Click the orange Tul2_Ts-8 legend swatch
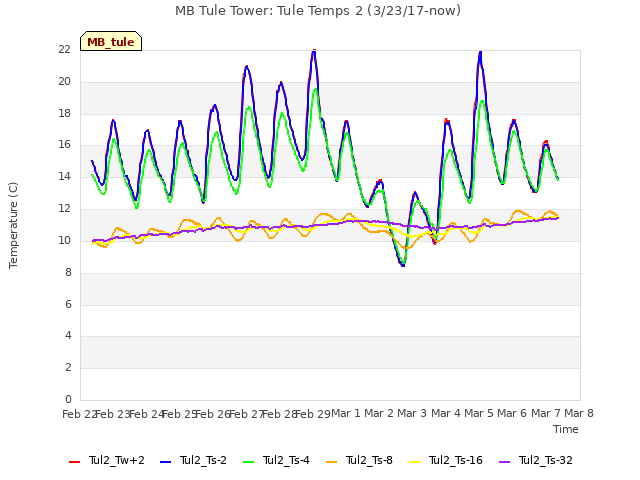Screen dimensions: 640x480 (331, 462)
